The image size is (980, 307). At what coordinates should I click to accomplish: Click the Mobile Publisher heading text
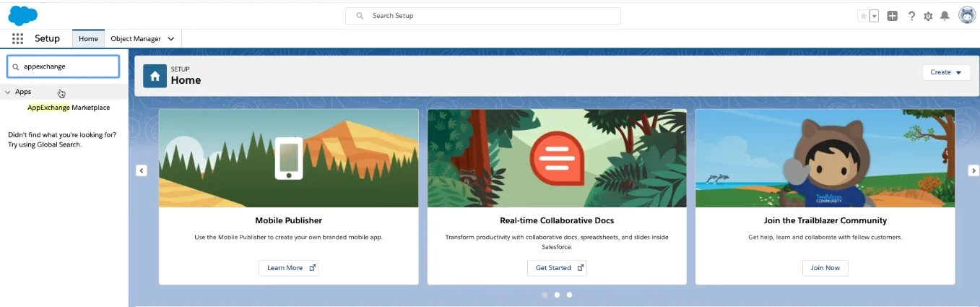[289, 220]
